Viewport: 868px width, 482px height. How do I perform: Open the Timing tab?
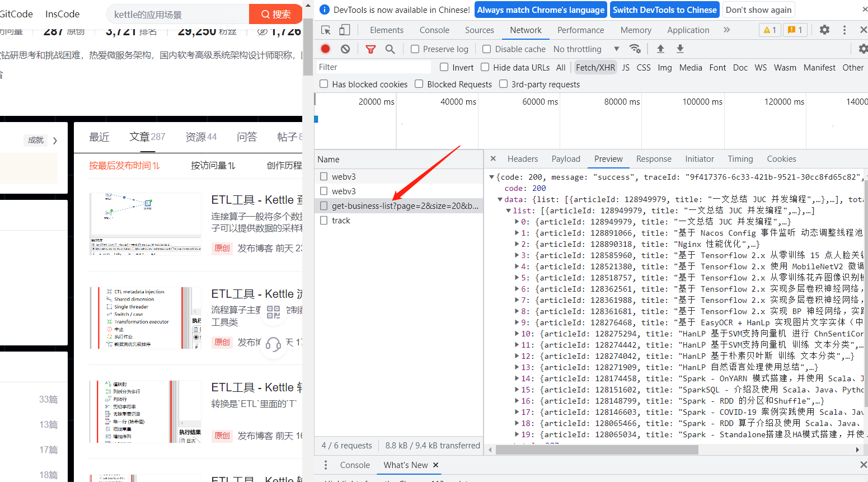click(740, 159)
